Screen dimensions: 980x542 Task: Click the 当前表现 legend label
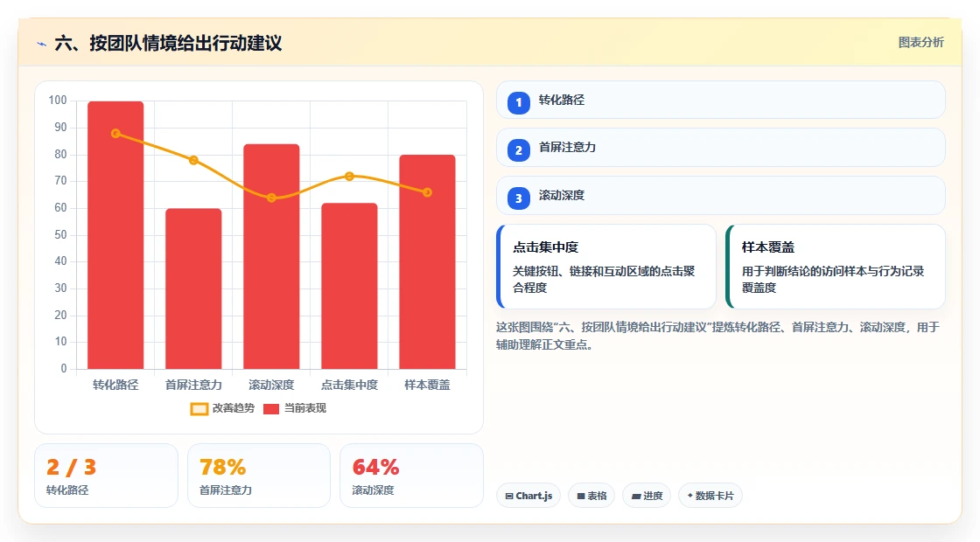click(x=305, y=408)
